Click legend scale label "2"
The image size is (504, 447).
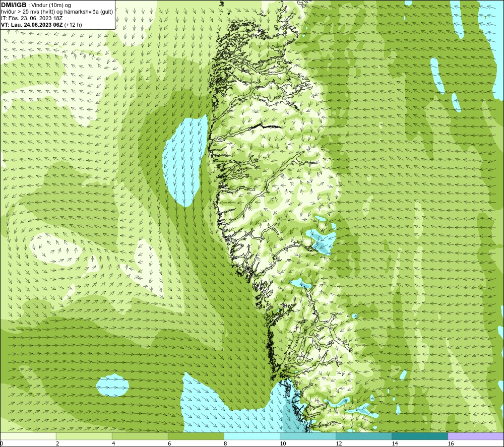[57, 443]
